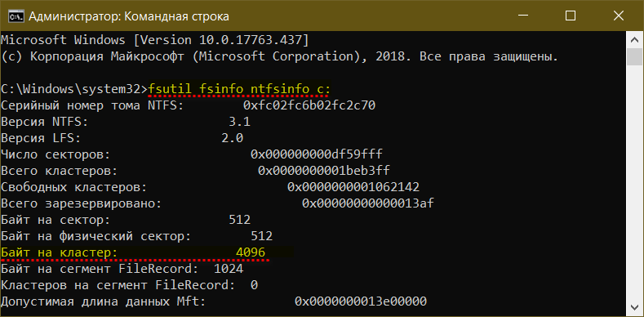
Task: Click the NTFS serial number 0xfc02fc6b02fc2c70
Action: click(309, 105)
